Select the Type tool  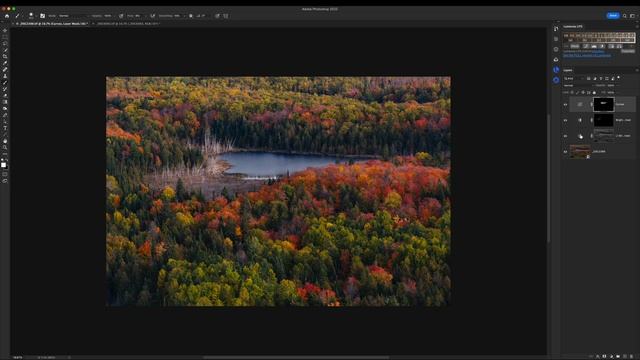[x=5, y=128]
